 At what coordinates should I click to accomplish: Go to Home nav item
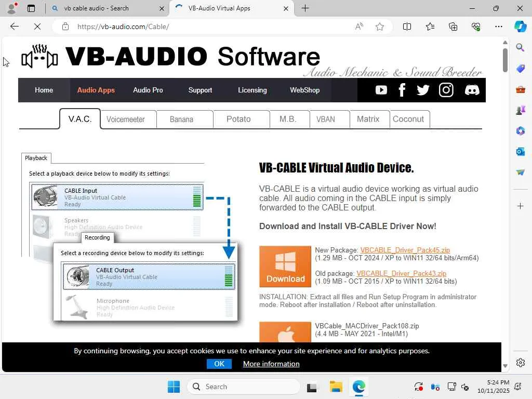(x=44, y=90)
